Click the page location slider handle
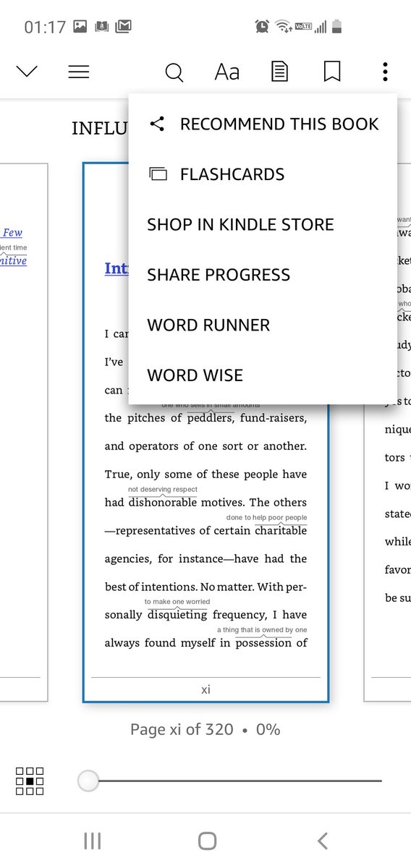Image resolution: width=411 pixels, height=868 pixels. (88, 781)
